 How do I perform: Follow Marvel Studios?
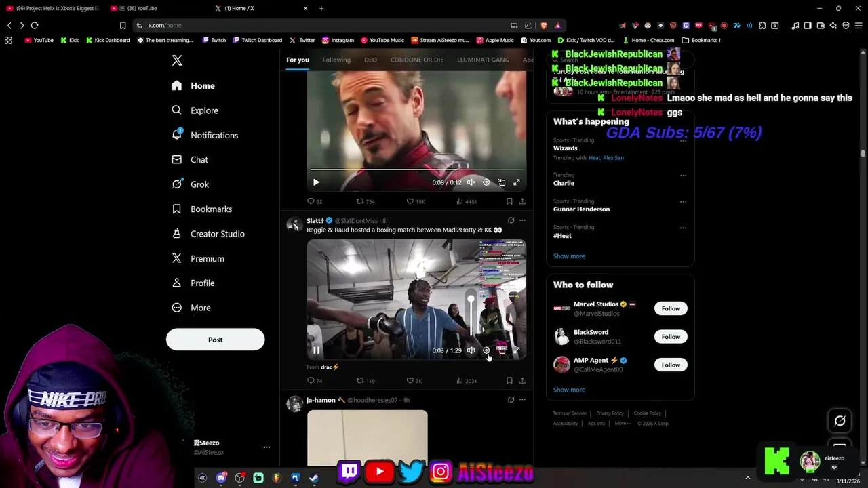pyautogui.click(x=671, y=308)
